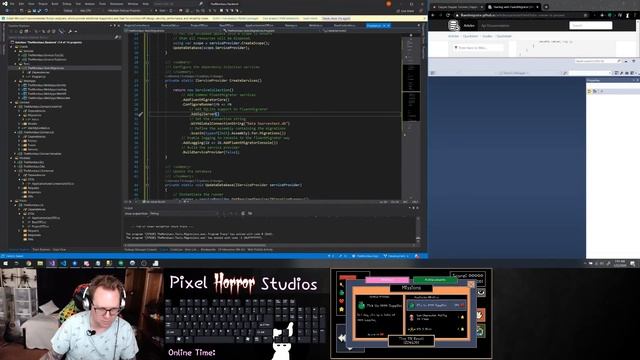The width and height of the screenshot is (640, 360).
Task: Open the Show output from dropdown
Action: [x=185, y=213]
